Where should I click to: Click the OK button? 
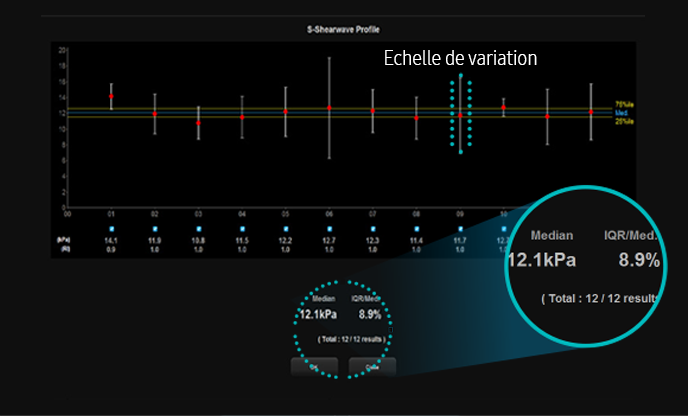coord(312,367)
